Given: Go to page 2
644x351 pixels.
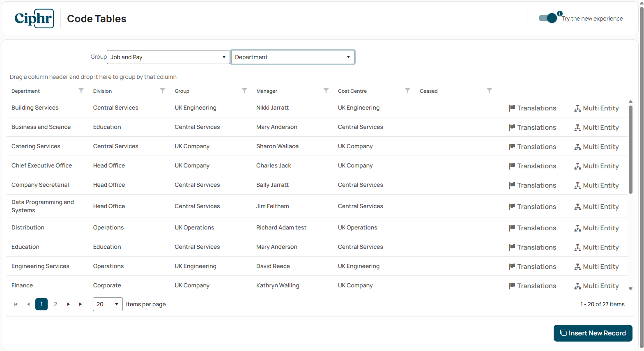Looking at the screenshot, I should click(55, 304).
